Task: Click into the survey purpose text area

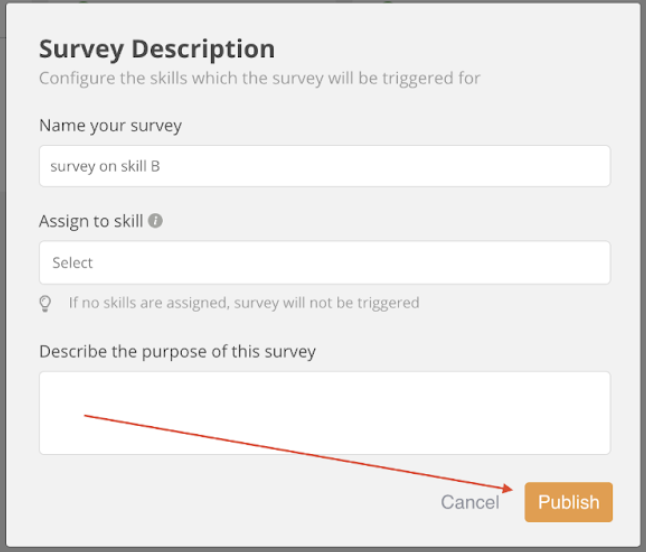Action: (x=325, y=413)
